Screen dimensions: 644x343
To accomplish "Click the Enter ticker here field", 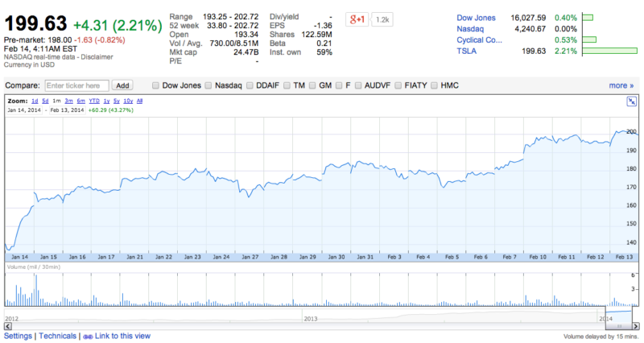I will tap(76, 85).
